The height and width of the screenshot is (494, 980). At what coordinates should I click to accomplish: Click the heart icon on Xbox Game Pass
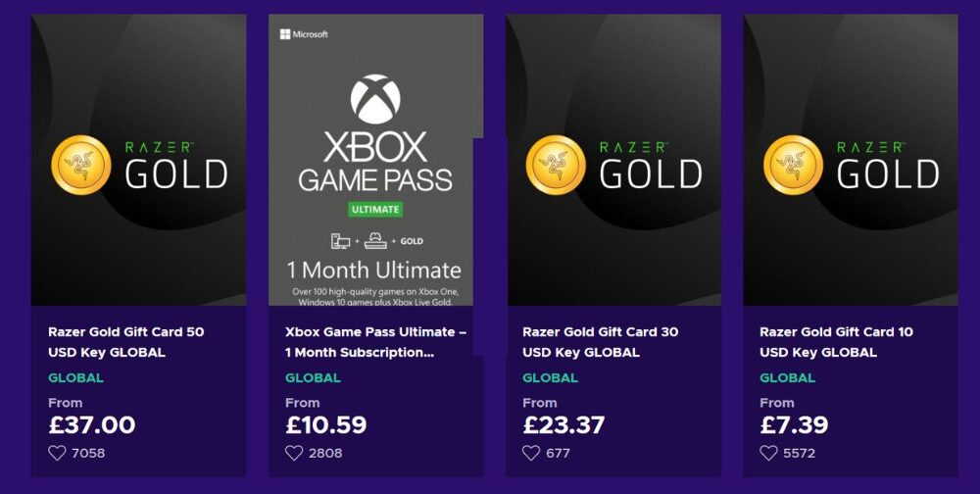coord(294,453)
